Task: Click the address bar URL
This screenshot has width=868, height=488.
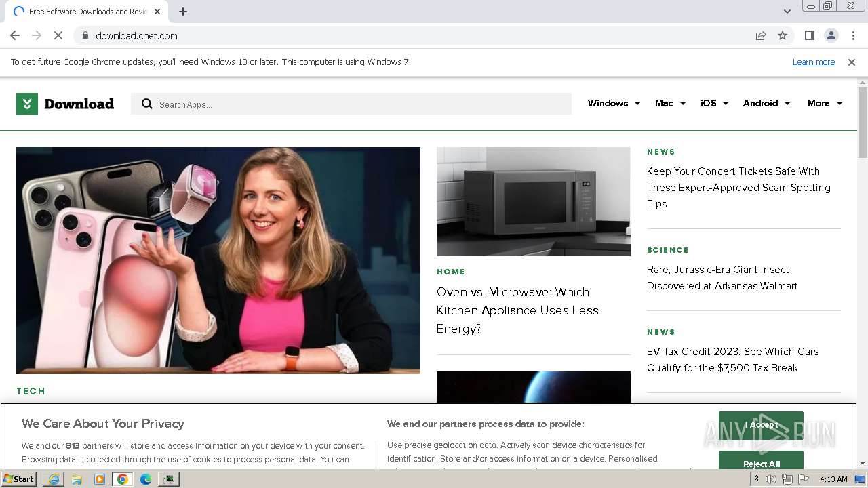Action: (x=136, y=35)
